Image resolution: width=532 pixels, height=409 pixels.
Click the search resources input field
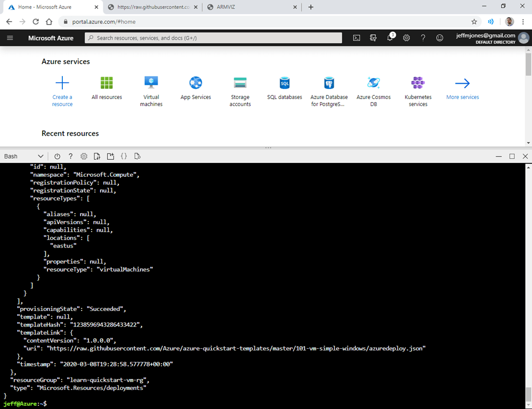(x=214, y=38)
